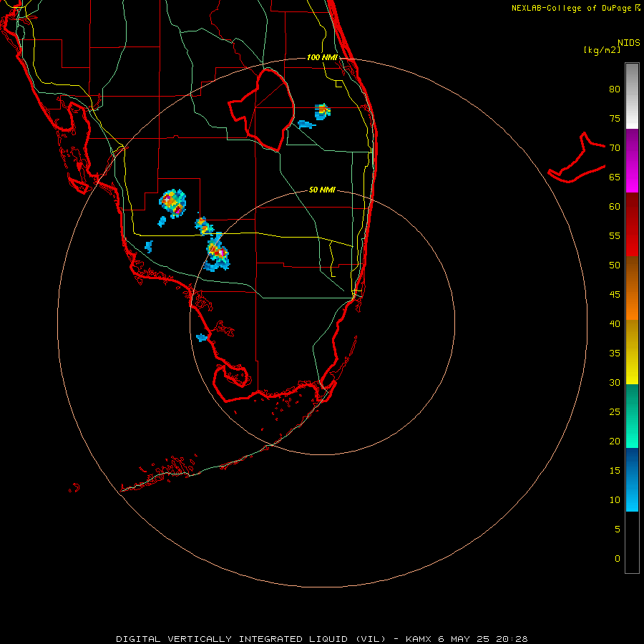The width and height of the screenshot is (644, 644).
Task: Click the 30 value on the color scale
Action: pyautogui.click(x=615, y=382)
